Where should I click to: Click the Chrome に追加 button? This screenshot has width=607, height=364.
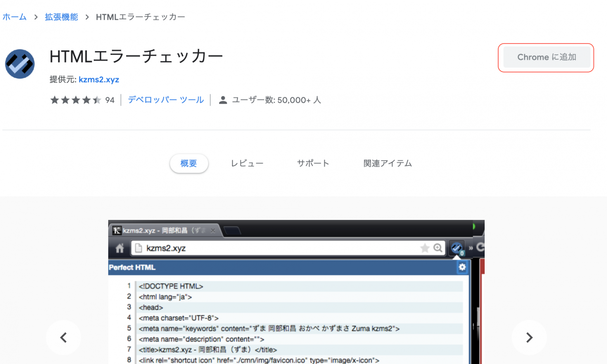545,57
